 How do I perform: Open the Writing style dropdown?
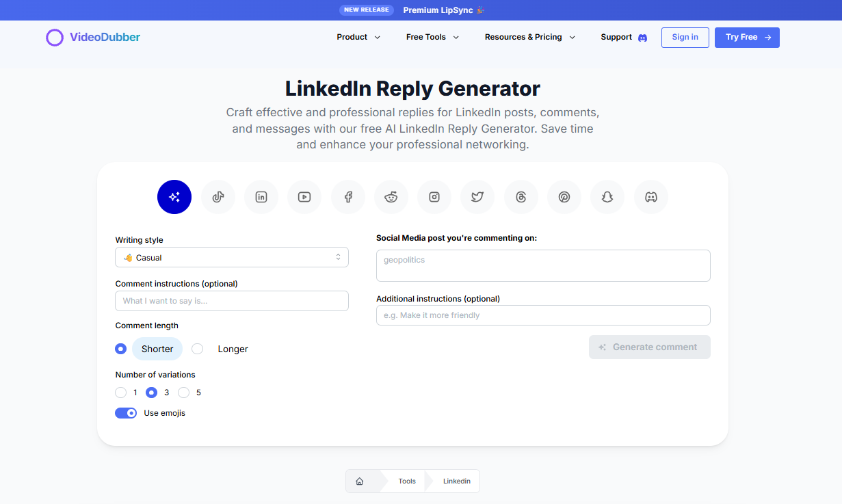(x=232, y=257)
